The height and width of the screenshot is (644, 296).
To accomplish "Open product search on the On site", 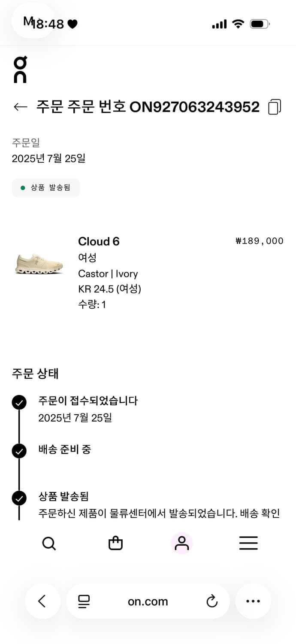I will (x=49, y=543).
